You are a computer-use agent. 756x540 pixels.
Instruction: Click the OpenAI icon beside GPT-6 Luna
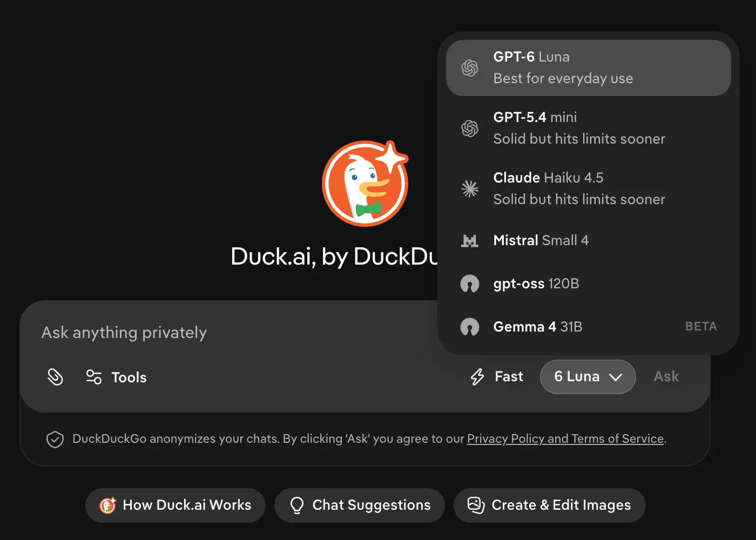pos(470,68)
